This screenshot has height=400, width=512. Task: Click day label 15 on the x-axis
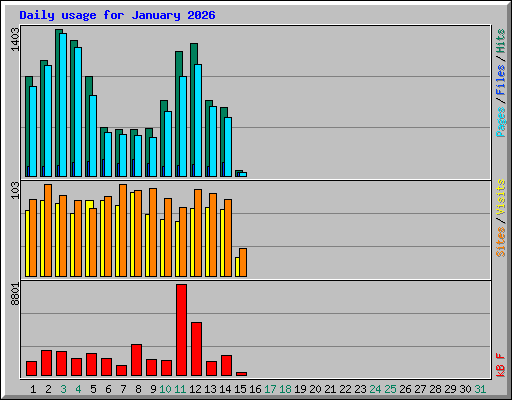pyautogui.click(x=240, y=389)
